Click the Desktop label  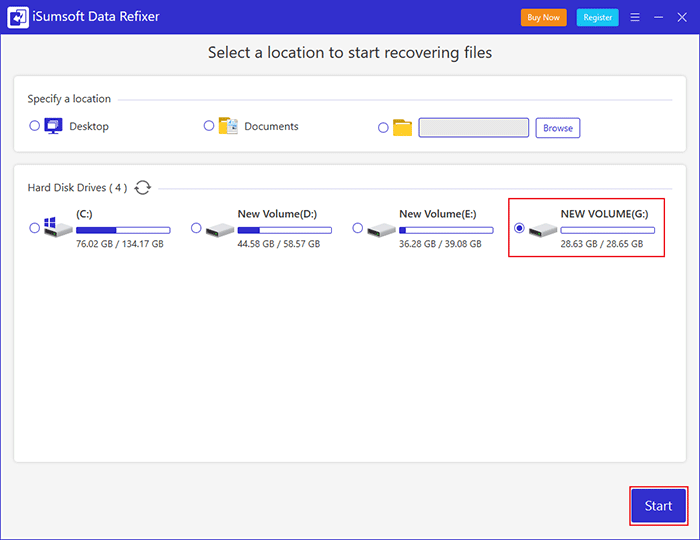click(x=89, y=126)
